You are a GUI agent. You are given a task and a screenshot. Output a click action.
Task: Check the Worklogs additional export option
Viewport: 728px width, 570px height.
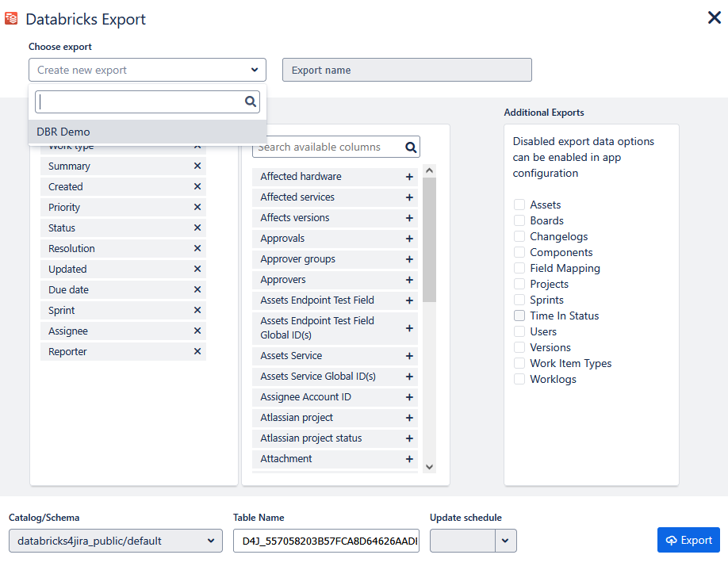[519, 380]
